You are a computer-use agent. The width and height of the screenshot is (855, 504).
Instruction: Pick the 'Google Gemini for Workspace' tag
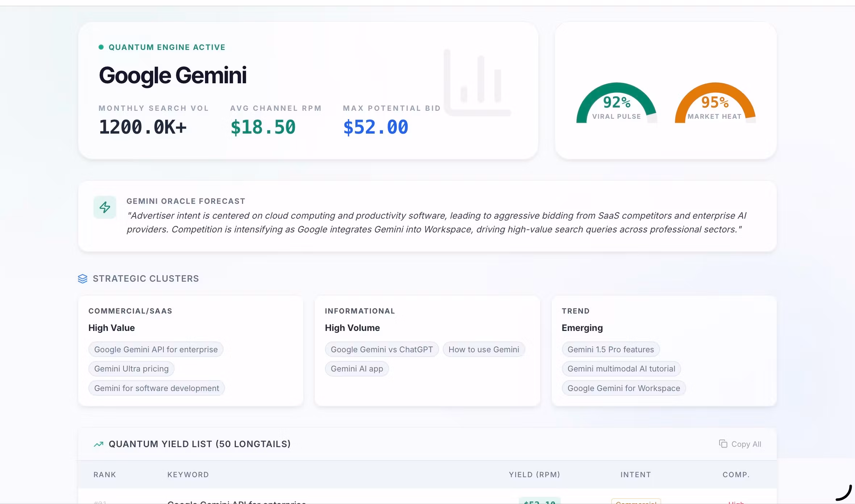(x=624, y=388)
